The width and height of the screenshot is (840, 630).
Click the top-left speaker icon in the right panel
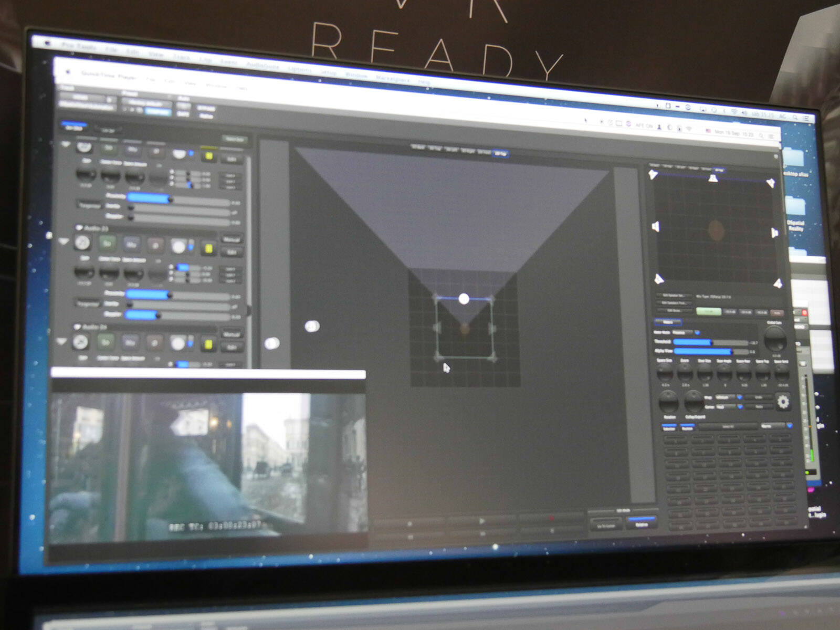tap(653, 174)
